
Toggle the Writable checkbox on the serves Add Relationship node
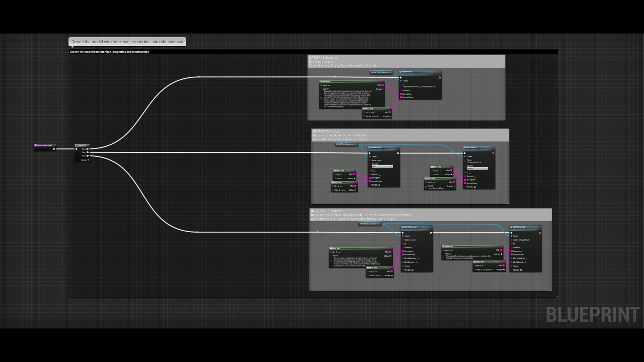tap(413, 270)
